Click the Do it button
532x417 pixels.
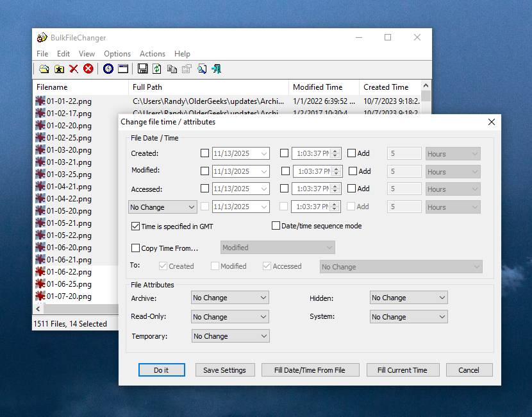click(162, 370)
